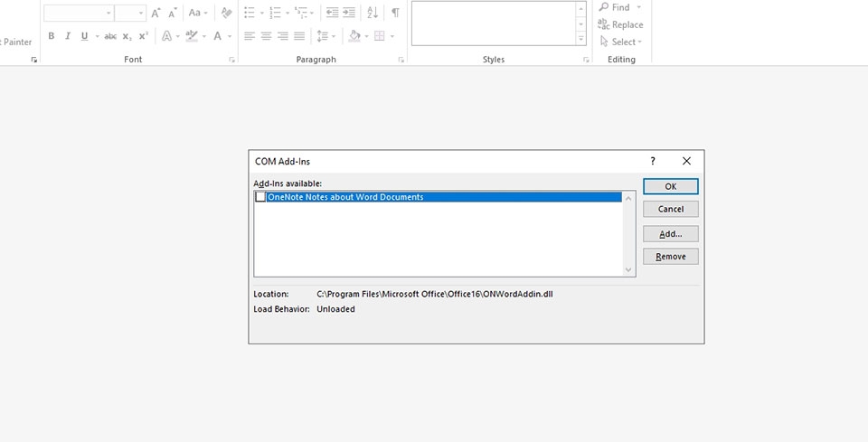Image resolution: width=868 pixels, height=442 pixels.
Task: Click the Format Painter button
Action: coord(16,42)
